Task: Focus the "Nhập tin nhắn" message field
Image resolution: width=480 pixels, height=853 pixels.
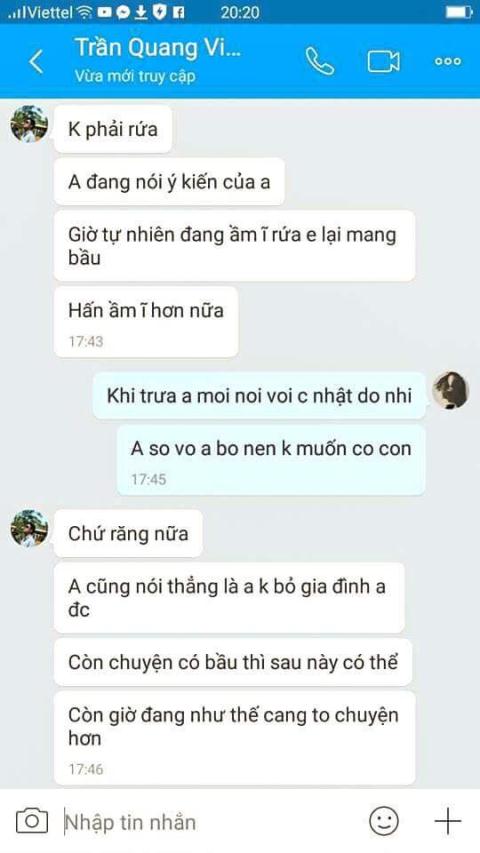Action: (211, 821)
